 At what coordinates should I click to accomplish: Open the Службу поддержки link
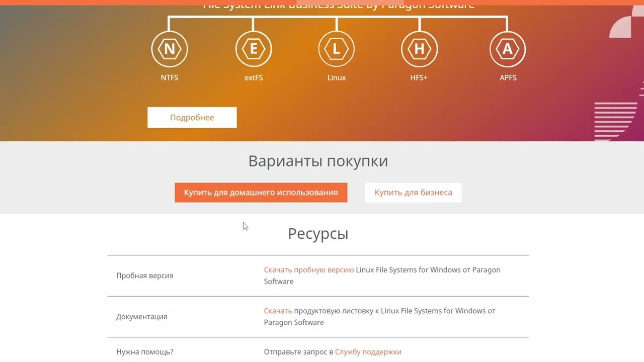[368, 352]
